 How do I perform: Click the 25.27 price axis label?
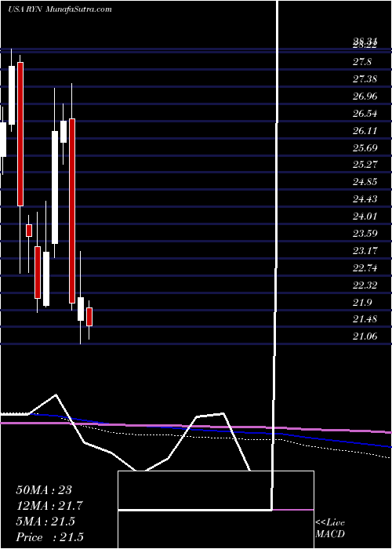pos(365,165)
